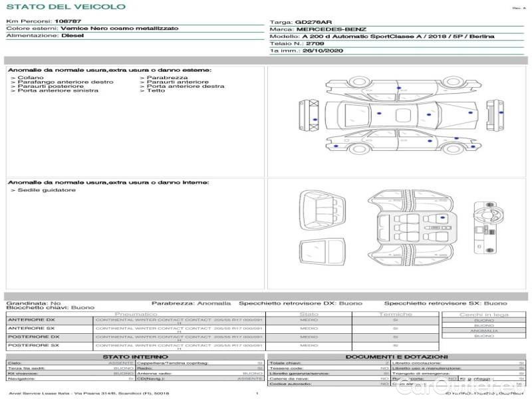Click the top-down exterior car diagram

tap(402, 114)
